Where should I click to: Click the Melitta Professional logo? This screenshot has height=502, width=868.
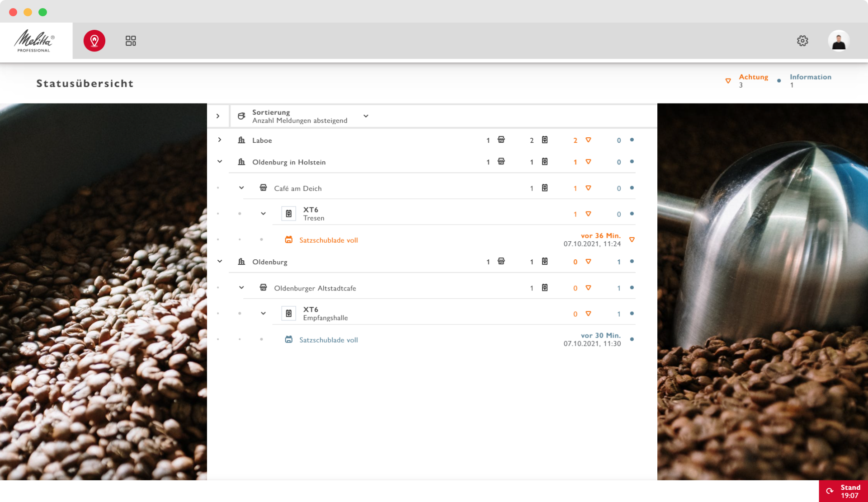[x=34, y=41]
